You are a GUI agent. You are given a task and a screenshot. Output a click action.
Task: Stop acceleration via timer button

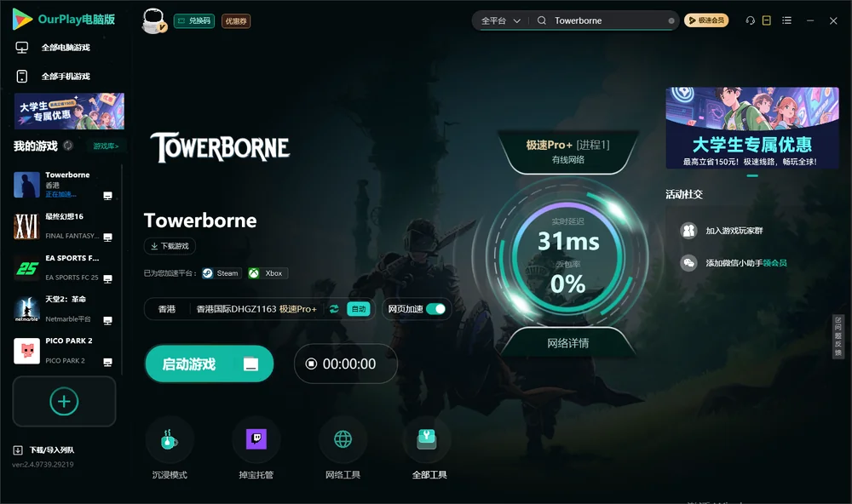click(346, 364)
